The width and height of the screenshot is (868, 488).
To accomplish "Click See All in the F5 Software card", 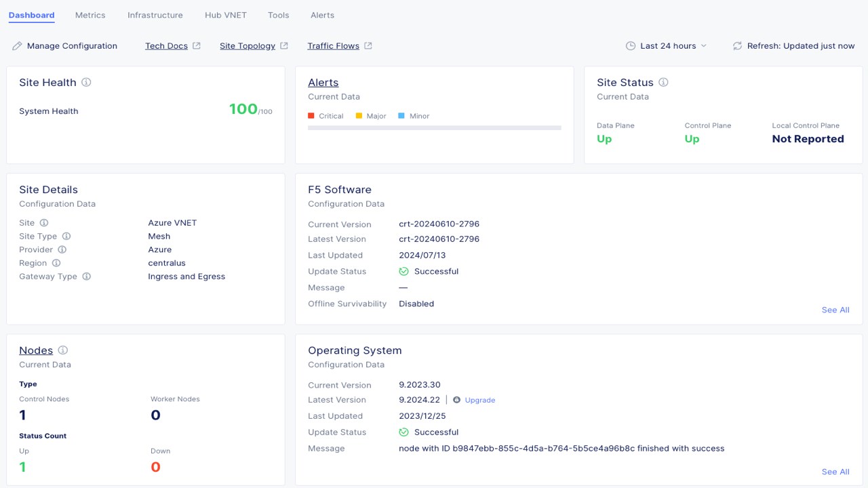I will (835, 310).
